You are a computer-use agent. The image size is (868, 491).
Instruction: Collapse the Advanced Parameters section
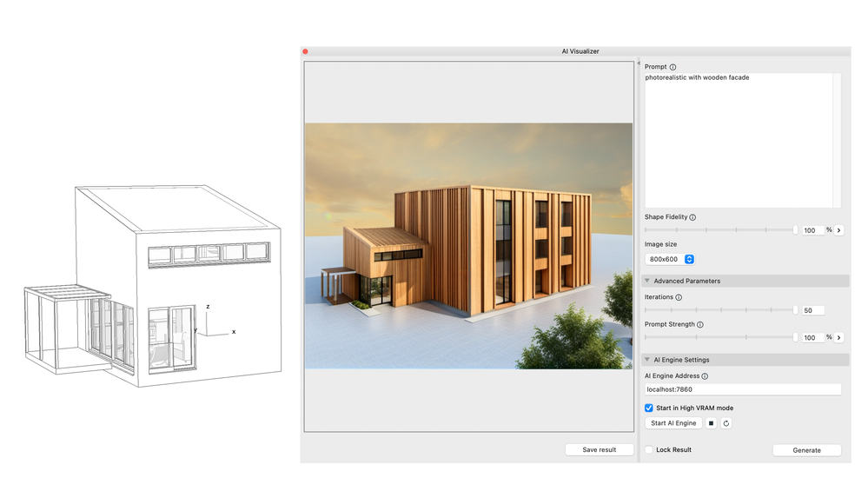click(647, 282)
